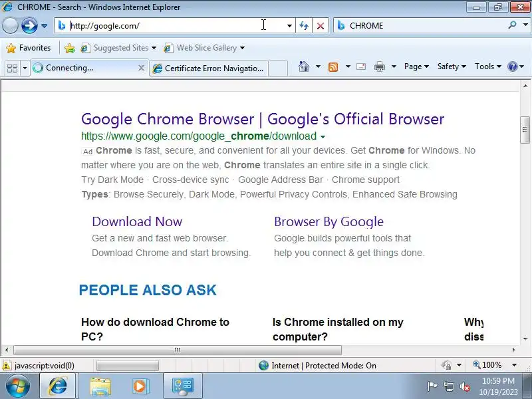Click the vertical scrollbar down arrow
Screen dimensions: 532x399
pyautogui.click(x=525, y=338)
